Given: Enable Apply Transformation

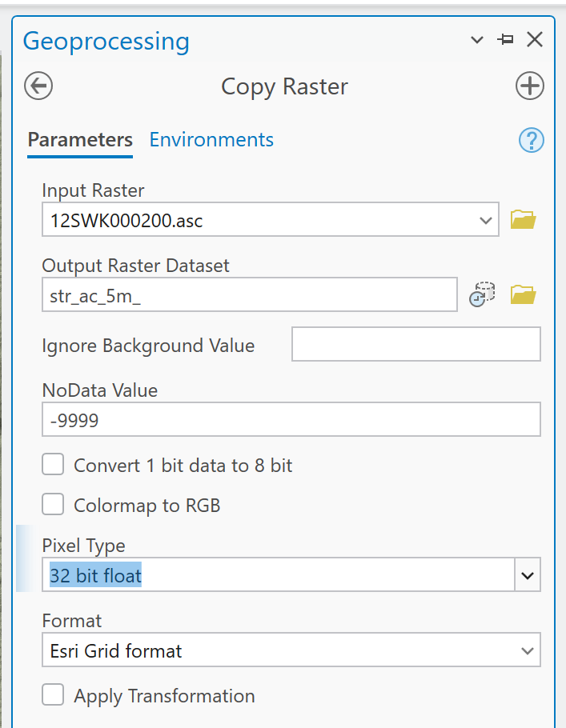Looking at the screenshot, I should pos(53,694).
